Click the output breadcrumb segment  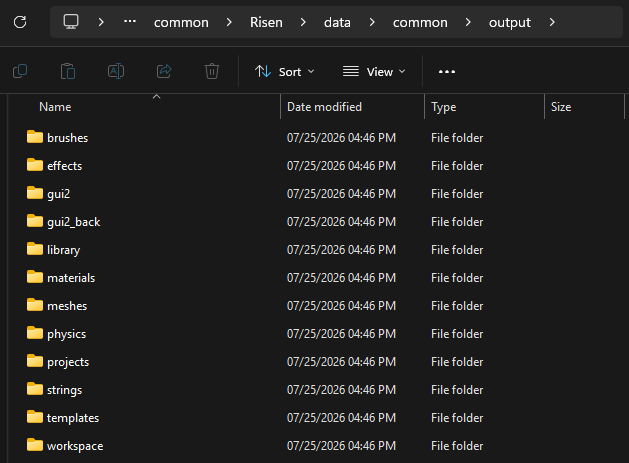(x=510, y=22)
